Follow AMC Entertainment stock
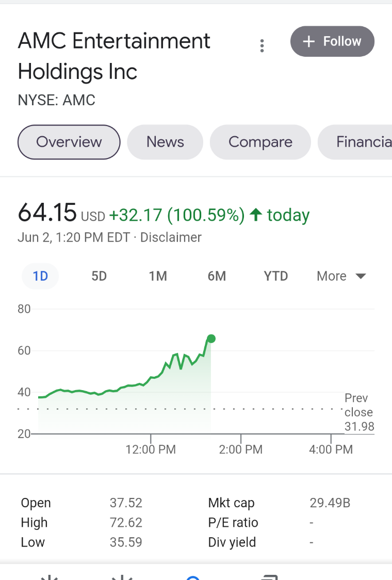The width and height of the screenshot is (392, 580). [332, 41]
